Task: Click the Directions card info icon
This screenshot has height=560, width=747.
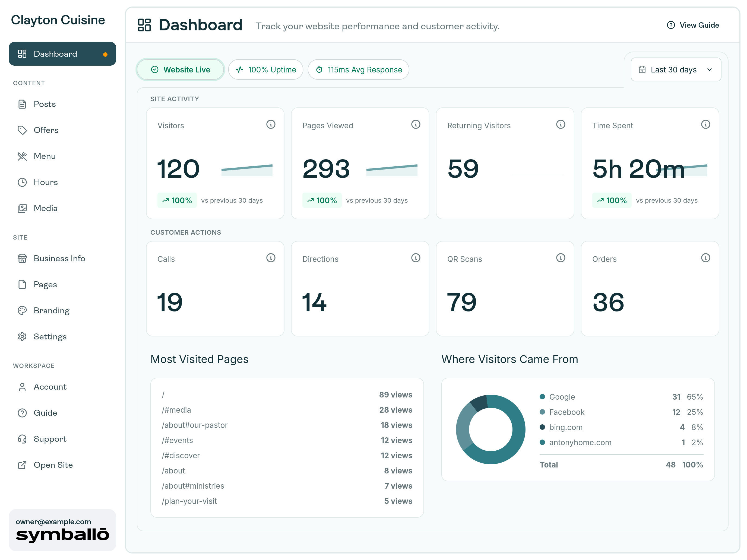Action: coord(416,258)
